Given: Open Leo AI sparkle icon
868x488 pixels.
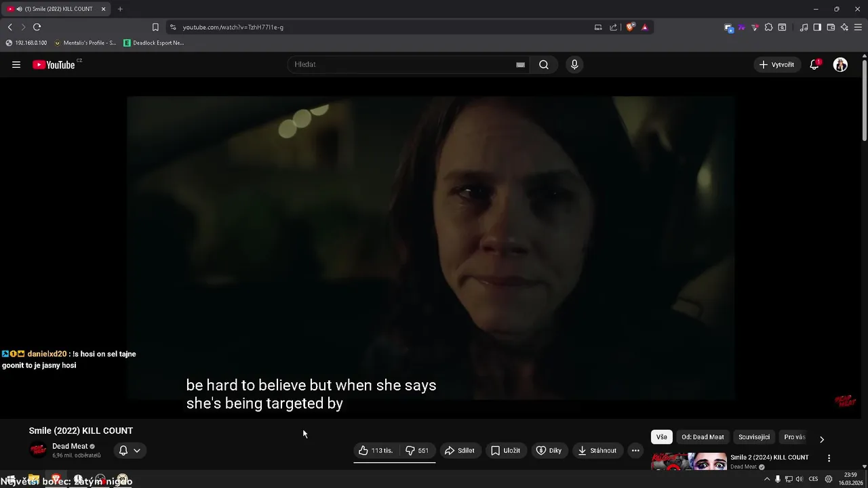Looking at the screenshot, I should [x=844, y=27].
